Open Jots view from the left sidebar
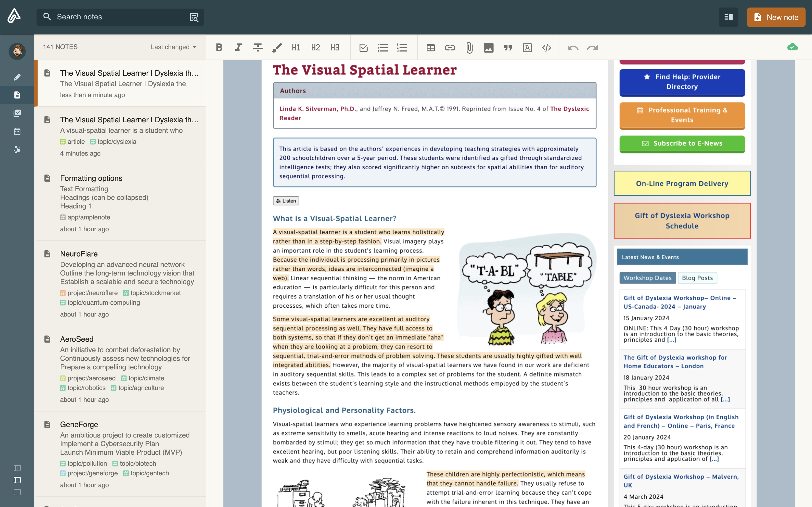 pos(17,77)
